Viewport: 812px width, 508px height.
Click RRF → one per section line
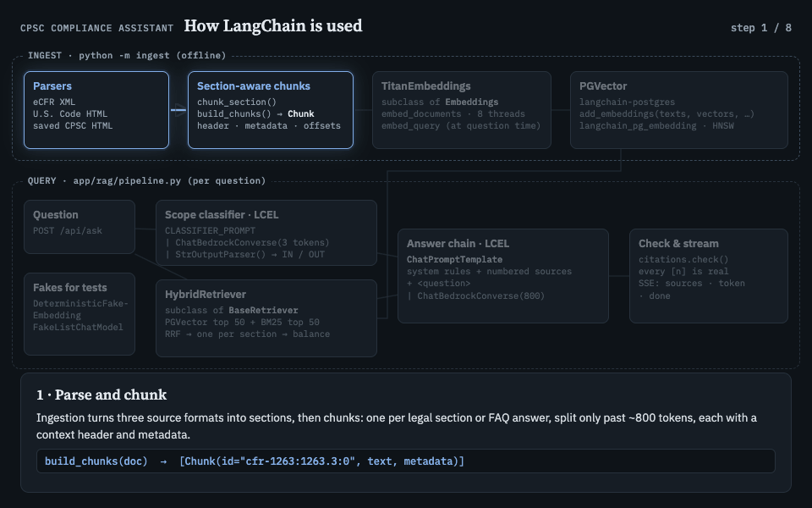coord(247,334)
